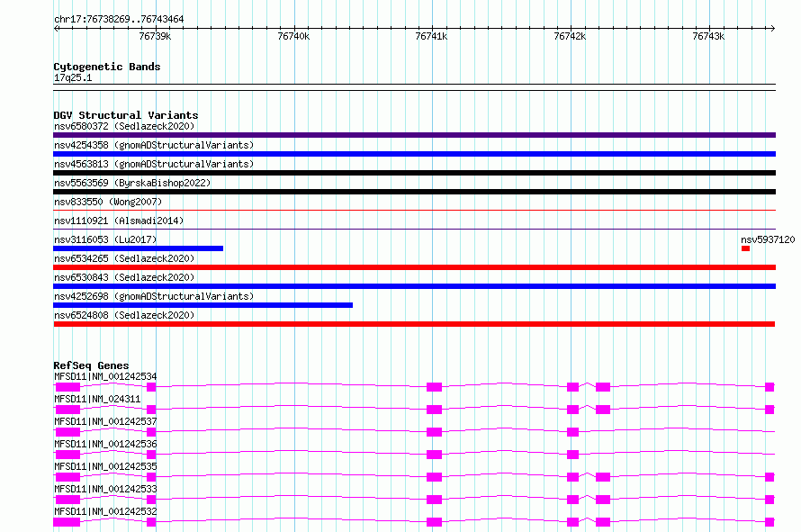Click NM_024311 exon near 76741k
This screenshot has height=532, width=801.
[434, 410]
